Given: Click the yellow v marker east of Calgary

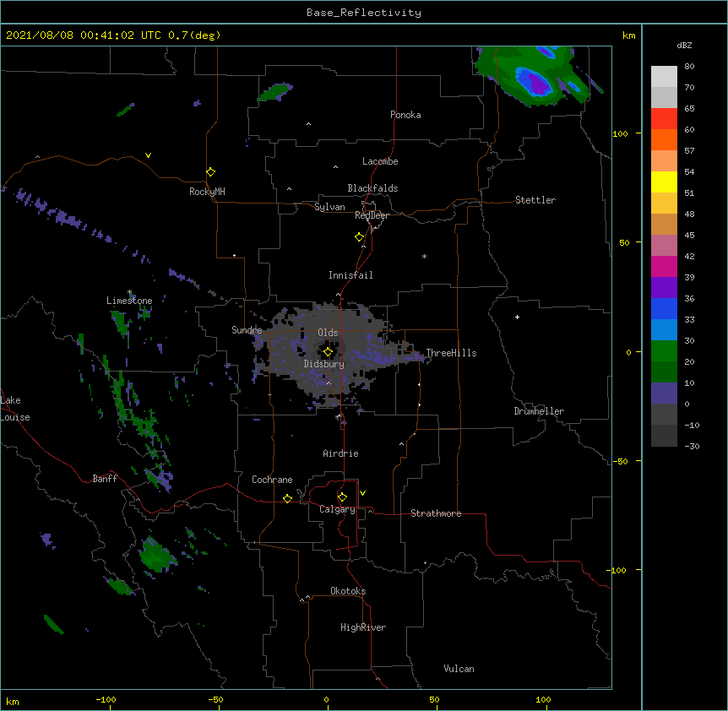Looking at the screenshot, I should tap(362, 493).
